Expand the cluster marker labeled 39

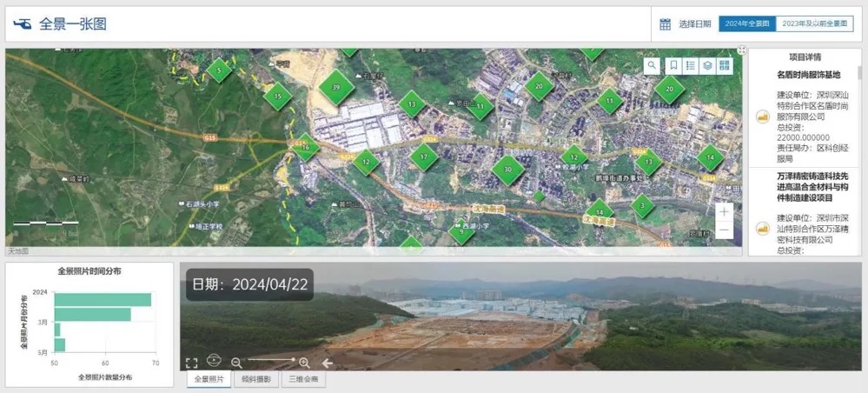[335, 88]
